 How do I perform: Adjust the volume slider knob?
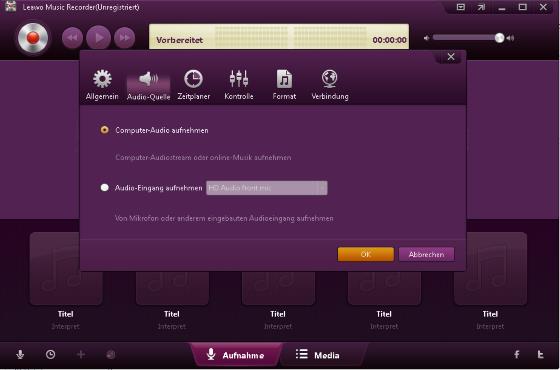pyautogui.click(x=499, y=38)
